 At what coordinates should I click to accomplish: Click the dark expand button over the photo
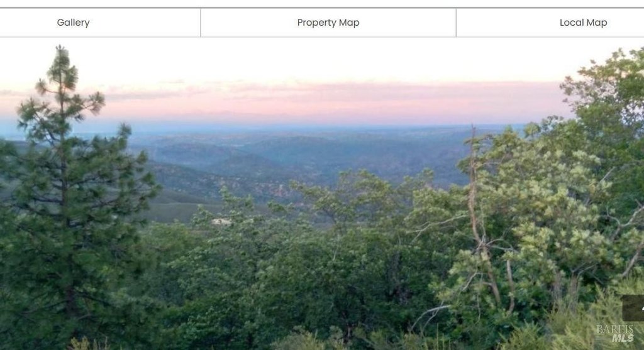[633, 308]
